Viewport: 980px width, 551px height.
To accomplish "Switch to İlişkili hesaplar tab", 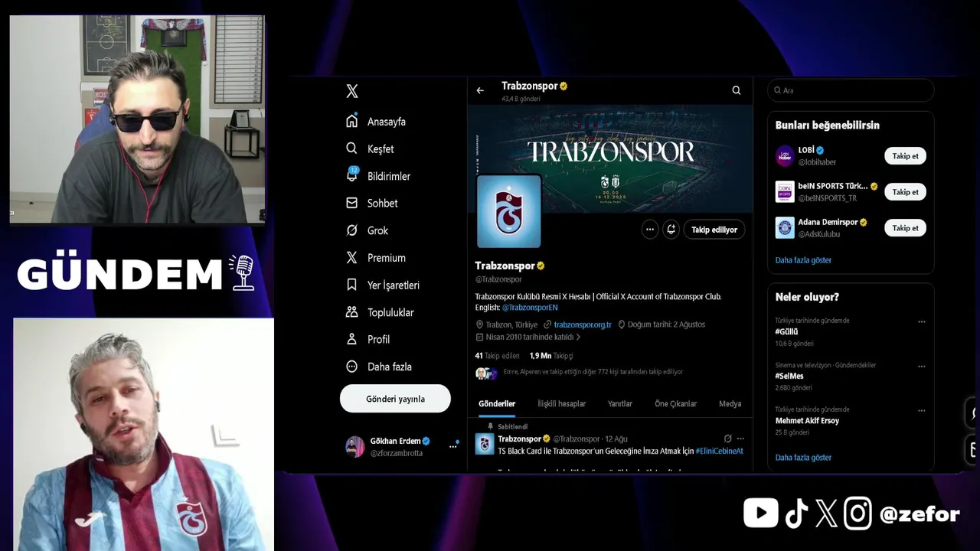I will [561, 403].
